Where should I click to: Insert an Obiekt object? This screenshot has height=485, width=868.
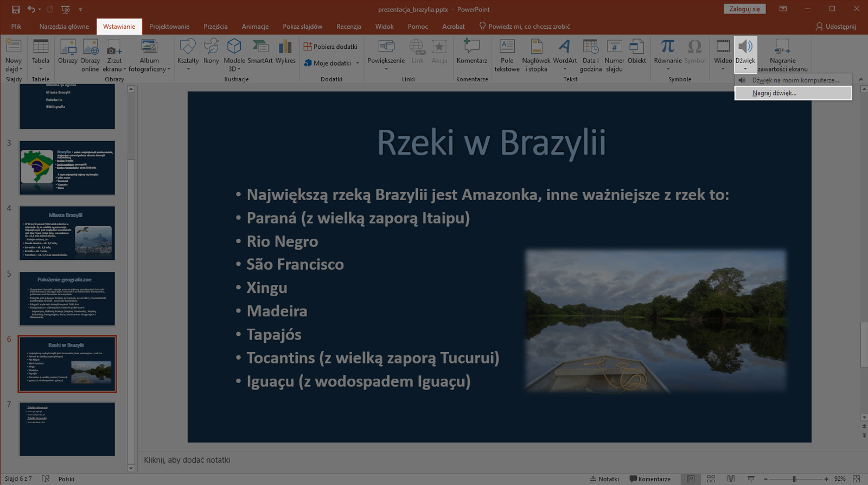point(637,52)
